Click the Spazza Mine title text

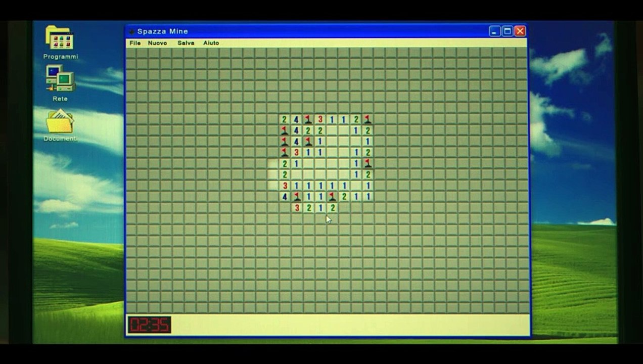pyautogui.click(x=163, y=31)
